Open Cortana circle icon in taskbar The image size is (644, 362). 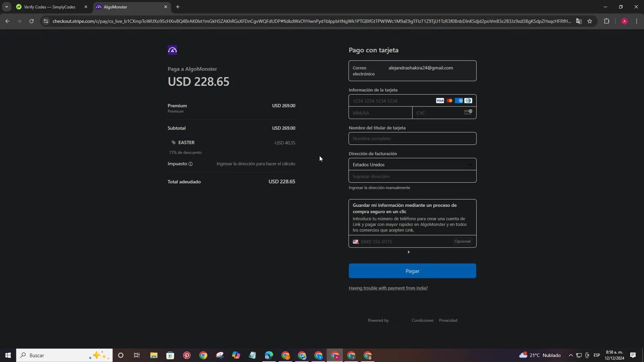(121, 355)
